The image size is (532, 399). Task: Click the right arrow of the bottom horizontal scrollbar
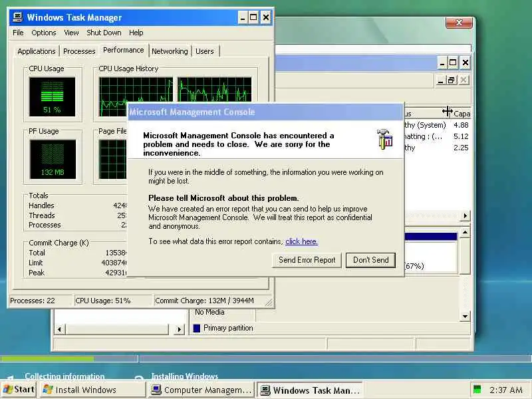[179, 329]
